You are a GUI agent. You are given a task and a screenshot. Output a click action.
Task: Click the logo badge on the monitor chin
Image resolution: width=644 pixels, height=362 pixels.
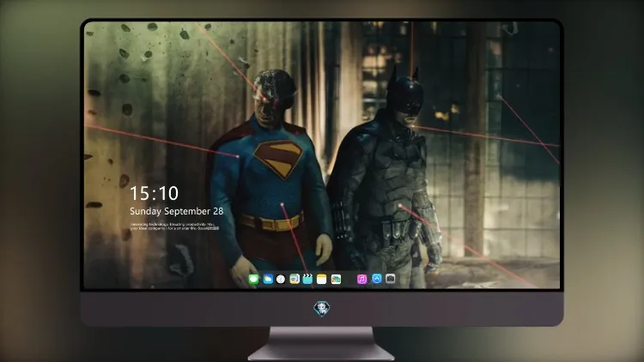[322, 309]
